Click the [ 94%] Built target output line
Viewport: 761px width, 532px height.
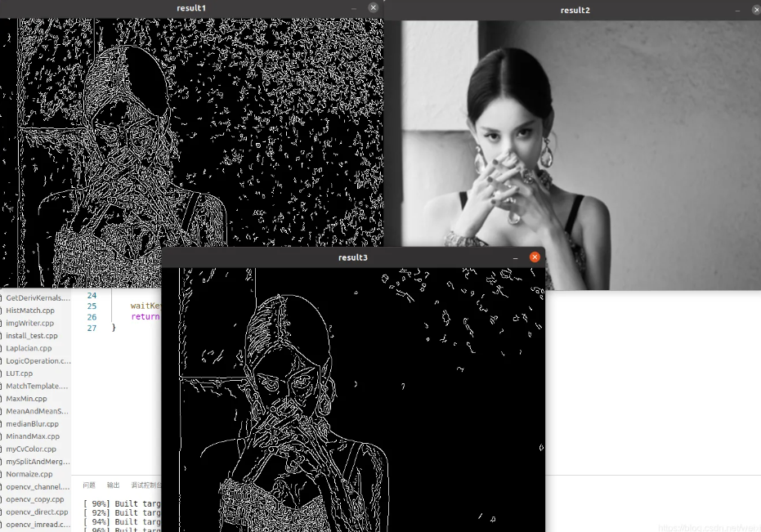[x=122, y=522]
